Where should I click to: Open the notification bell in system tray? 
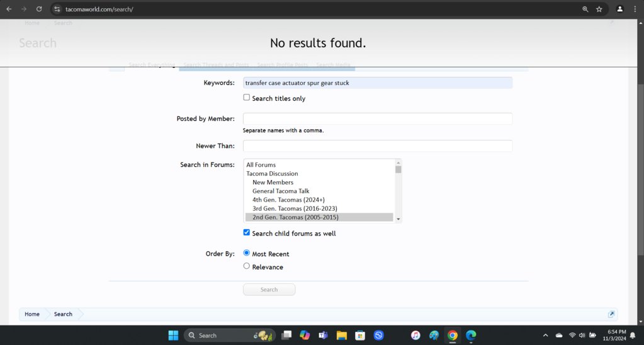click(633, 336)
